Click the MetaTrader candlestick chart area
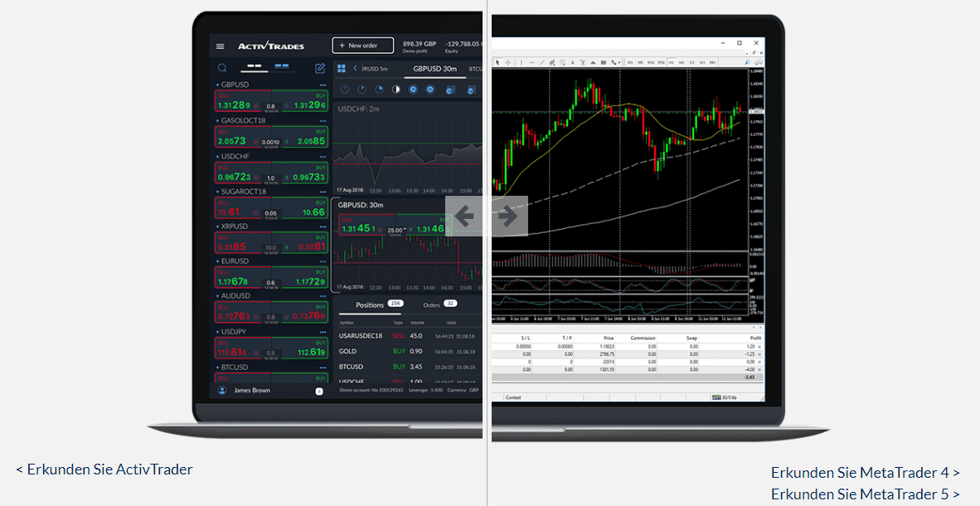 [x=619, y=159]
